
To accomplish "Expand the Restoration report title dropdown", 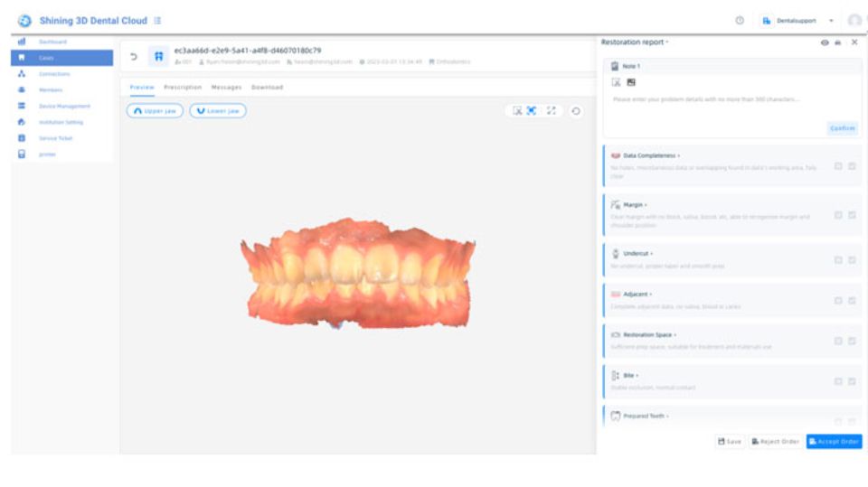I will point(667,42).
